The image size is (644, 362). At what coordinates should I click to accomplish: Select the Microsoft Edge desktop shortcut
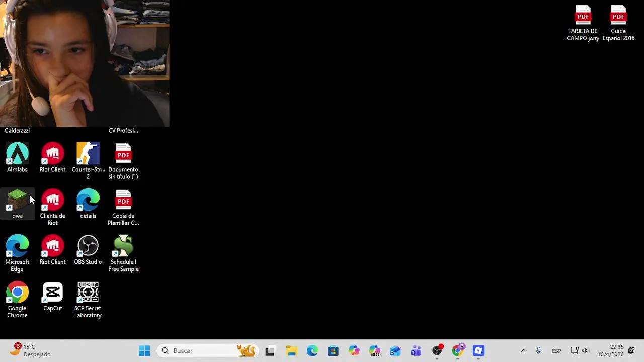click(17, 253)
